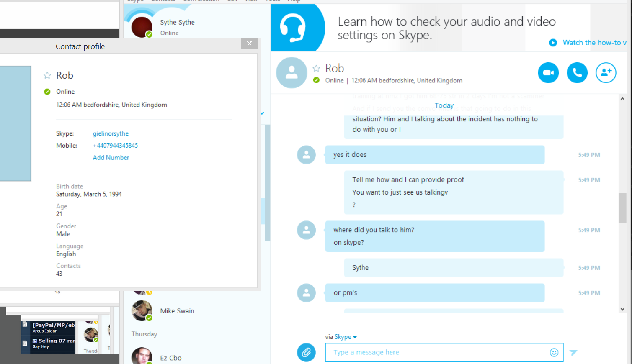Call the mobile number +4407944345845
Screen dimensions: 632x364
click(115, 146)
